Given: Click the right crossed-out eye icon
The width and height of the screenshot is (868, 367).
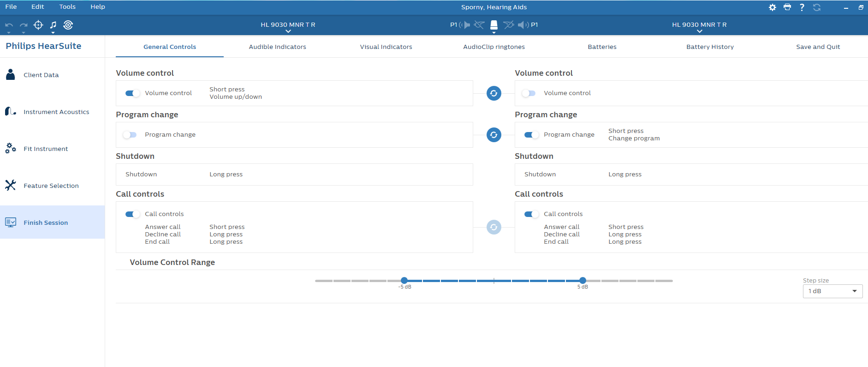Looking at the screenshot, I should tap(509, 25).
